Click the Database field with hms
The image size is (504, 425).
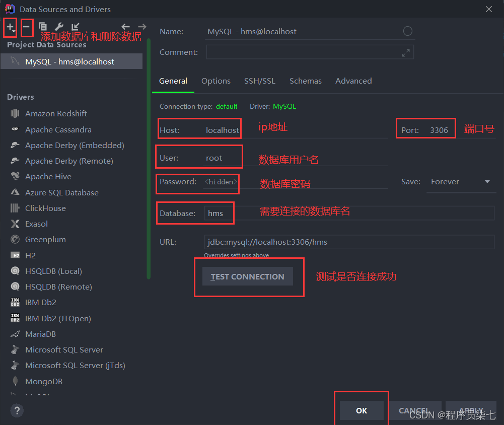point(349,213)
